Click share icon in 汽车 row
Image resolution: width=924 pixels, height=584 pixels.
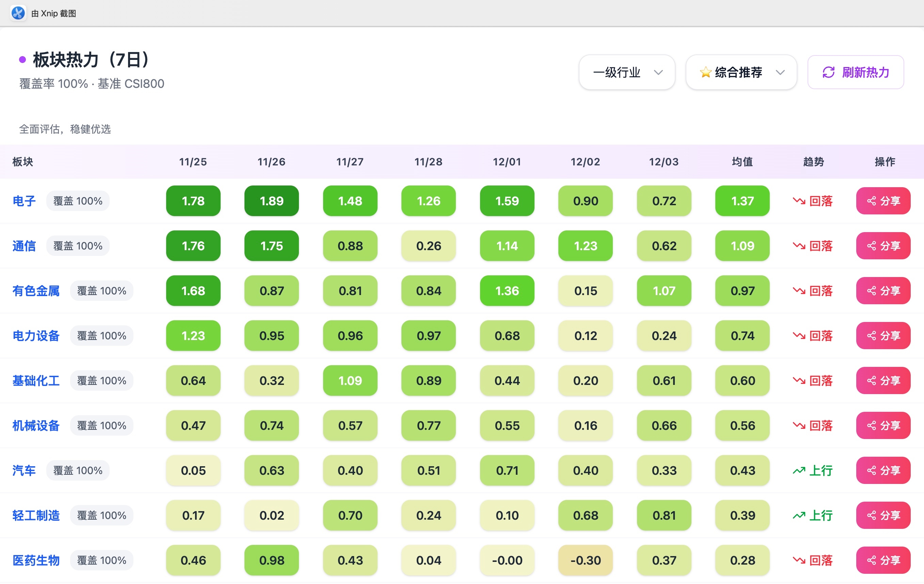pos(872,470)
